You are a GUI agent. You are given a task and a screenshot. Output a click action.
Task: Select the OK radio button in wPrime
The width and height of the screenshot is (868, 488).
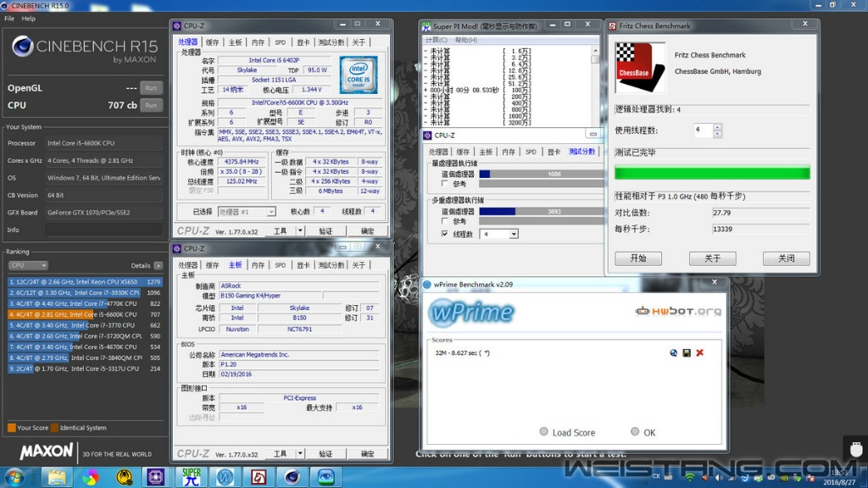tap(635, 431)
